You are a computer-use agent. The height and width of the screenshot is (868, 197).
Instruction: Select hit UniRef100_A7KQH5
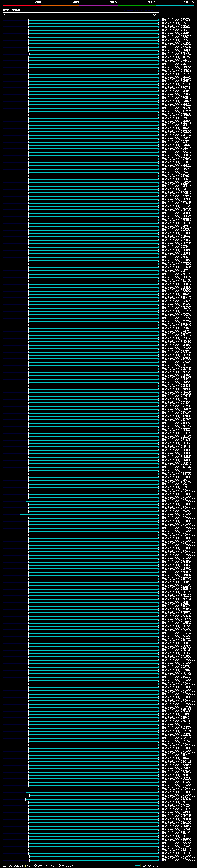click(x=177, y=50)
